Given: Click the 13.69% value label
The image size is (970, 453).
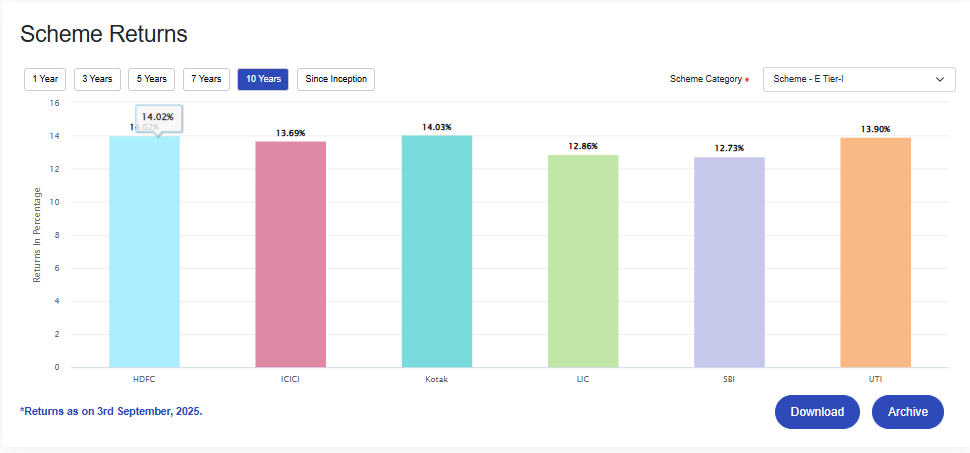Looking at the screenshot, I should click(291, 133).
